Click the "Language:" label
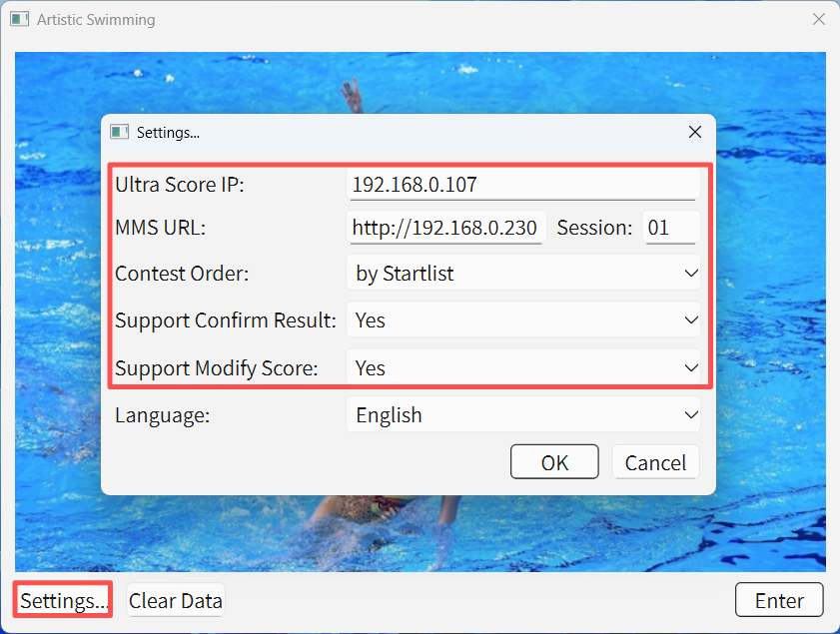This screenshot has width=840, height=634. click(163, 415)
